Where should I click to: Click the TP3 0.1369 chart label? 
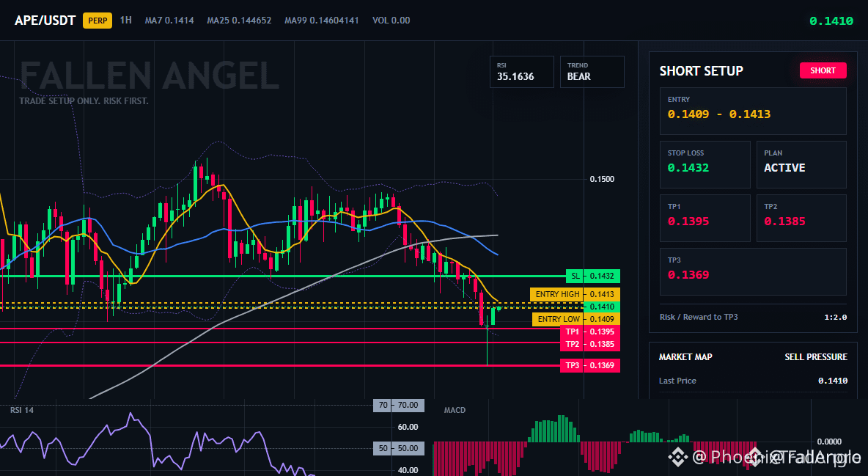point(590,365)
